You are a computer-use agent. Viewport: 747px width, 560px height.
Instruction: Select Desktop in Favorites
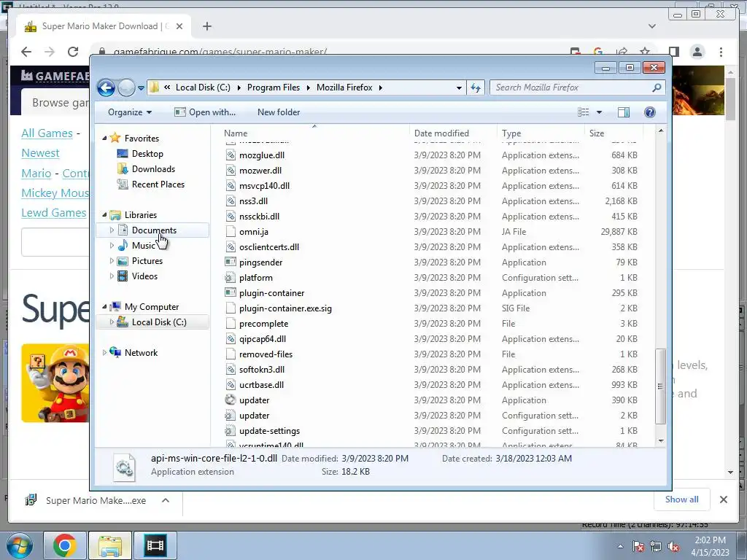tap(147, 154)
